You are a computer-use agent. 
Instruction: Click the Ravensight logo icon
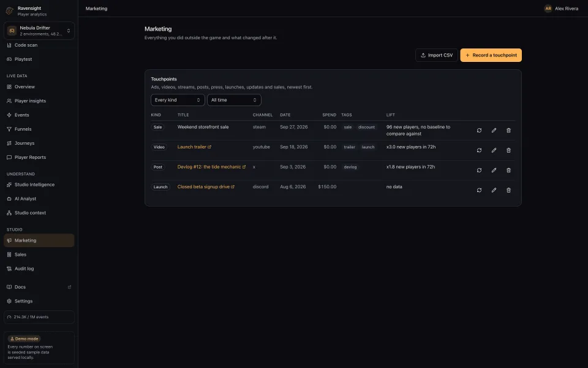coord(10,11)
